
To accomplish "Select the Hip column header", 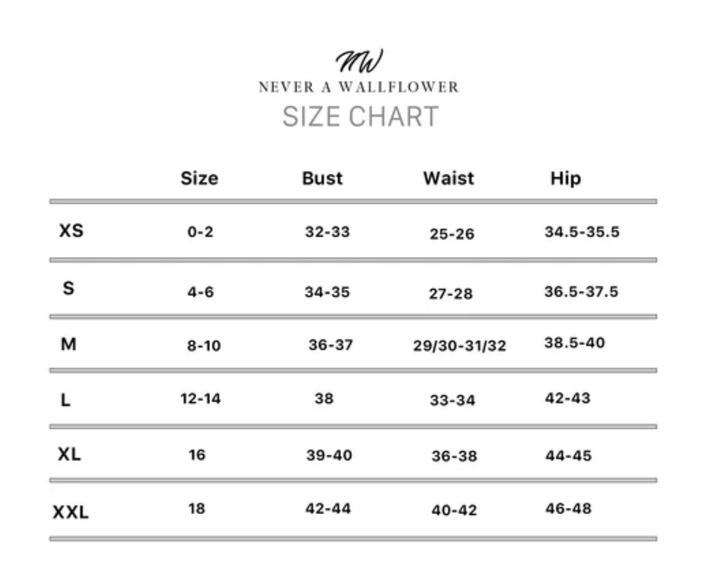I will click(566, 178).
